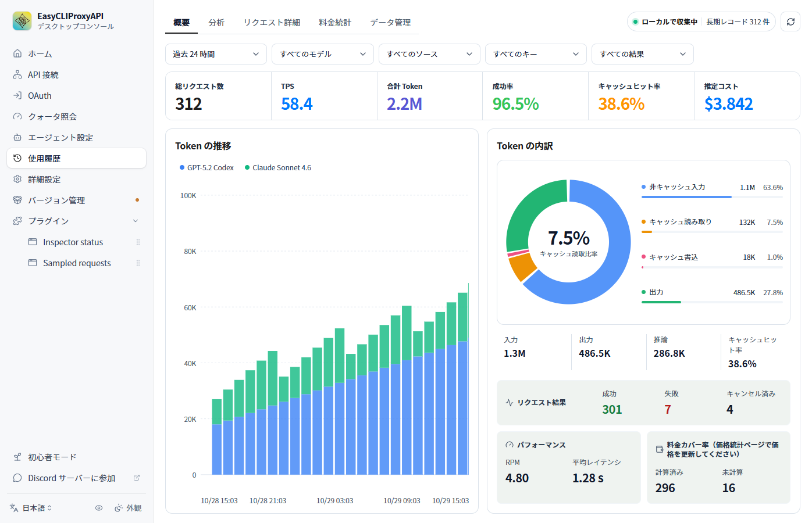Select the 概要 tab
The width and height of the screenshot is (812, 523).
click(181, 22)
